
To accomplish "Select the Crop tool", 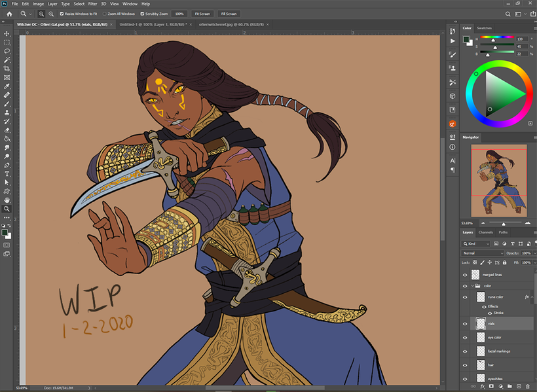I will (7, 69).
